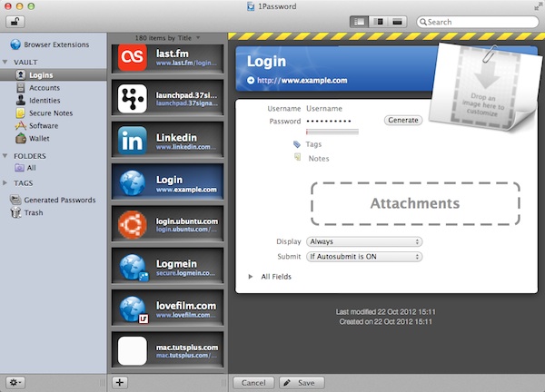The height and width of the screenshot is (392, 545).
Task: Click the Notes field
Action: [x=319, y=158]
